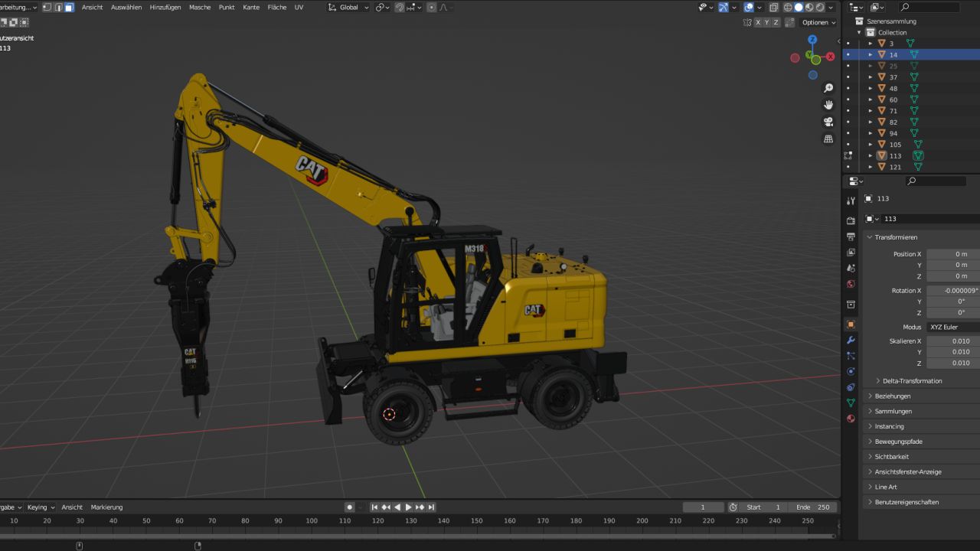Collapse the Collection tree
The width and height of the screenshot is (980, 551).
[859, 32]
